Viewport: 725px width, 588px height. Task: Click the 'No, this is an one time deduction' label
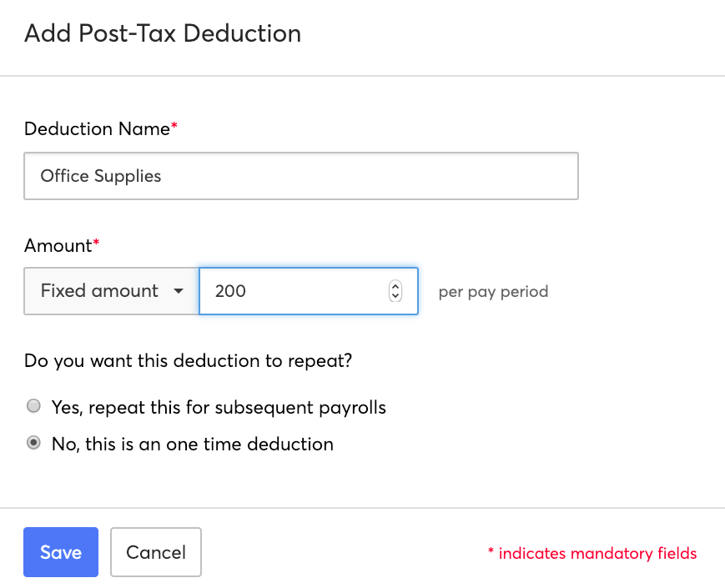193,445
